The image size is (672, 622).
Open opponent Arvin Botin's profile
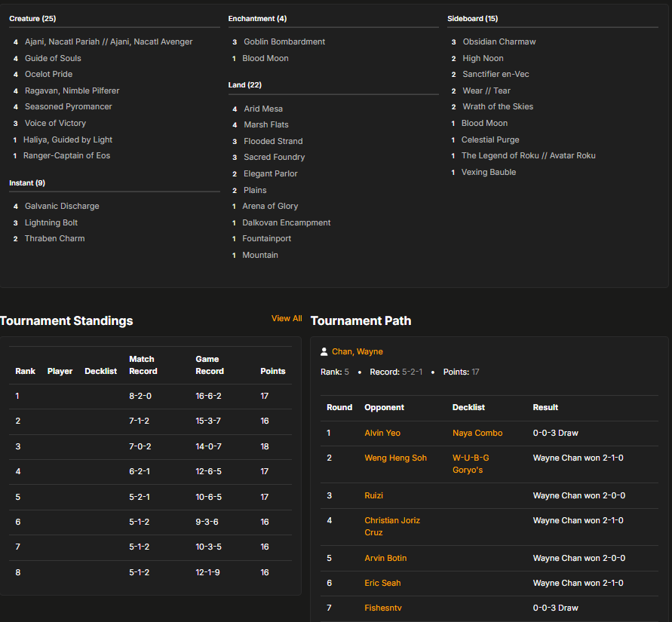[x=385, y=558]
